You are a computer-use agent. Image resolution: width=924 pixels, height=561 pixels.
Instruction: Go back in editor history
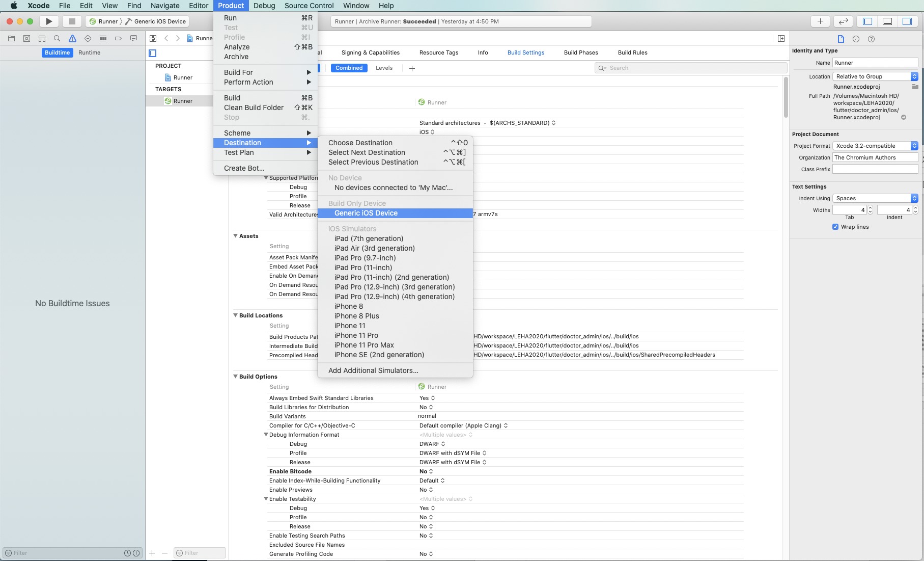pyautogui.click(x=166, y=38)
